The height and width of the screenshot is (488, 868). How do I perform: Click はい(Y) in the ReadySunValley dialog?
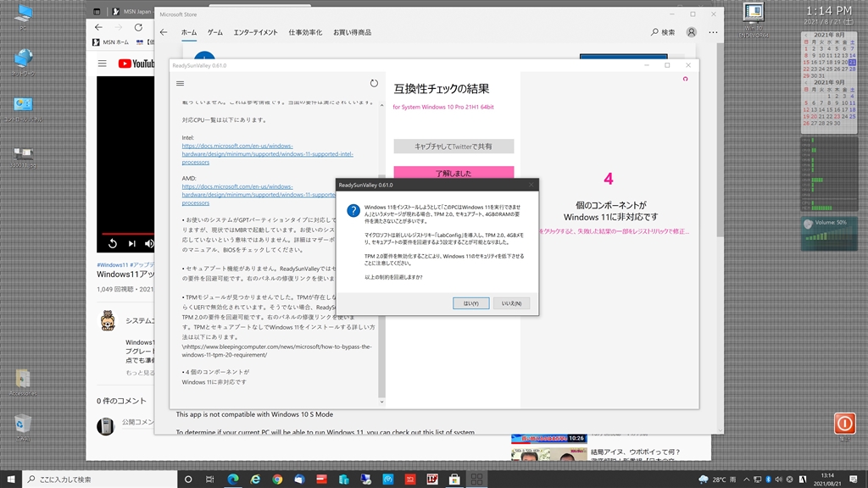pyautogui.click(x=470, y=303)
